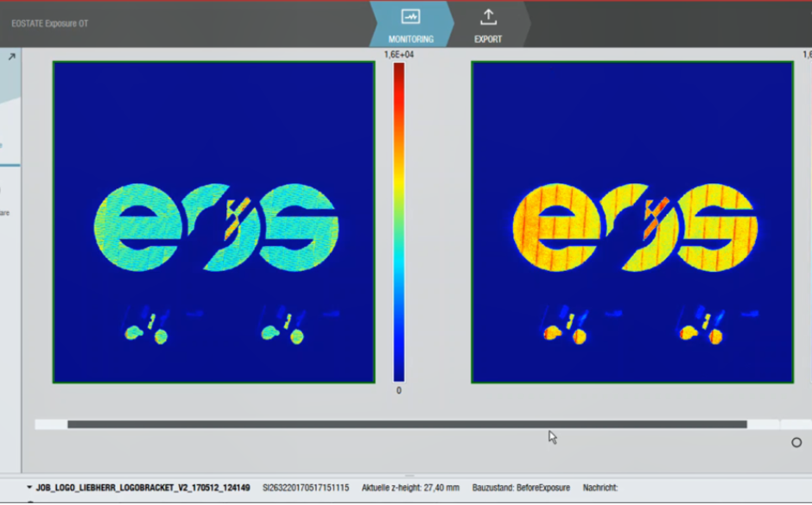Click the Nachricht message field

pos(600,488)
